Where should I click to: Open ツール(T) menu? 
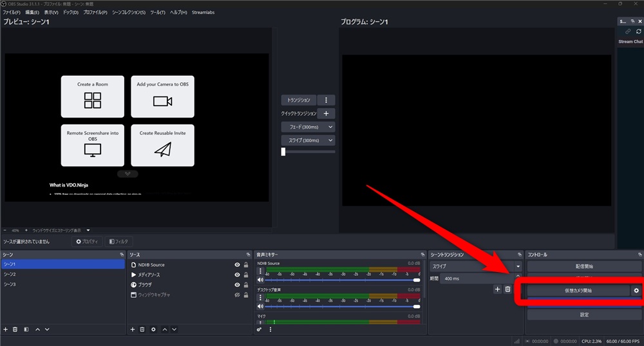point(158,12)
